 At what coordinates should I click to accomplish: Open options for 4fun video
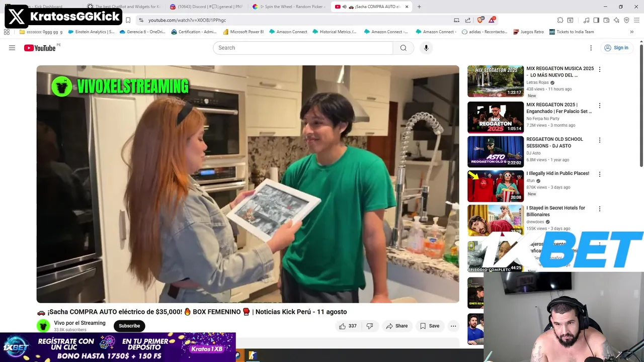tap(599, 174)
